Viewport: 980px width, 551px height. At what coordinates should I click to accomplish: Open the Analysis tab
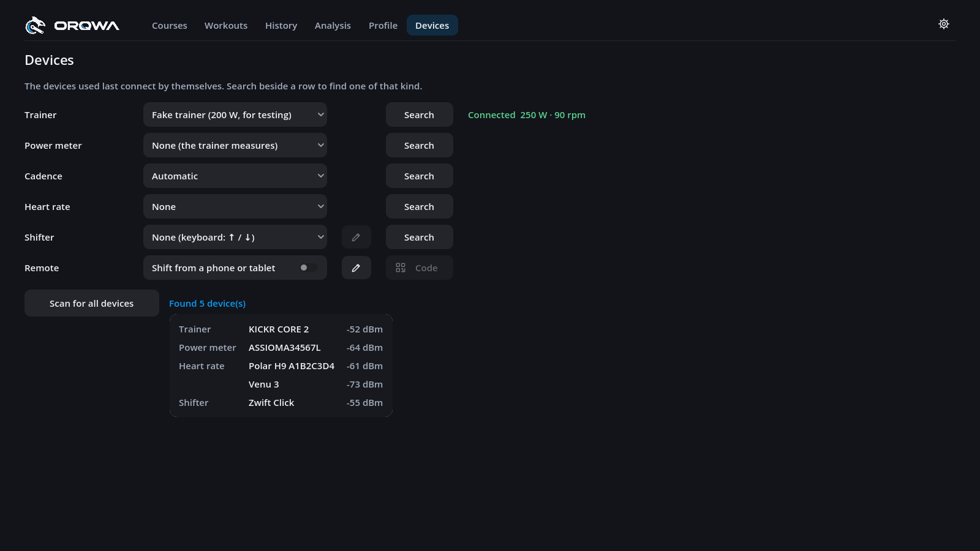(x=333, y=25)
